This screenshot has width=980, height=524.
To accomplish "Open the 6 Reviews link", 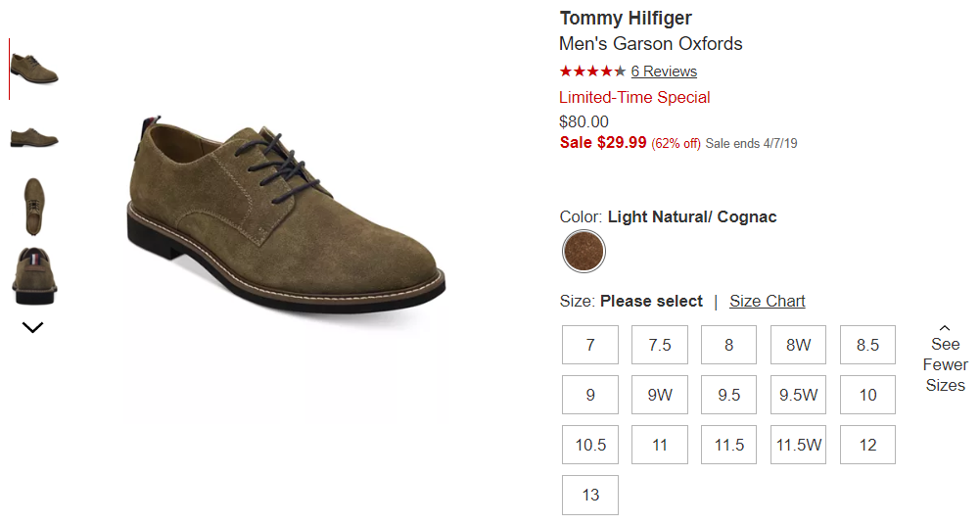I will tap(664, 71).
